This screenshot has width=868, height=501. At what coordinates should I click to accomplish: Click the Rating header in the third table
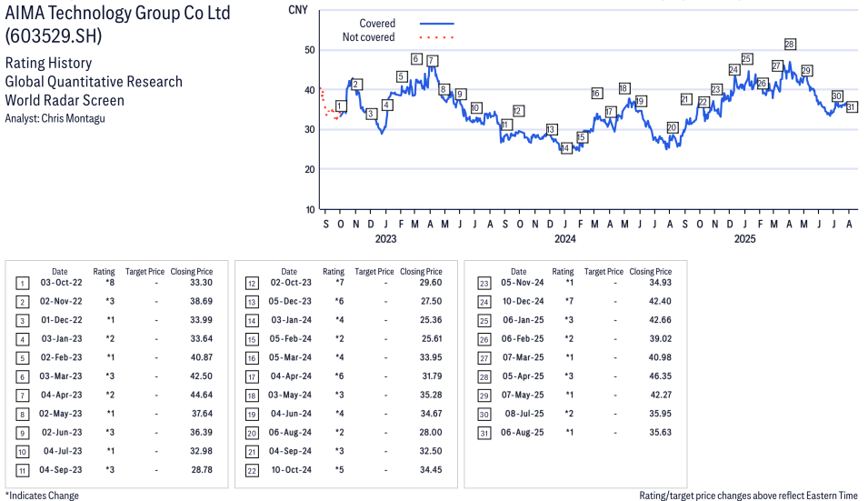click(x=563, y=271)
